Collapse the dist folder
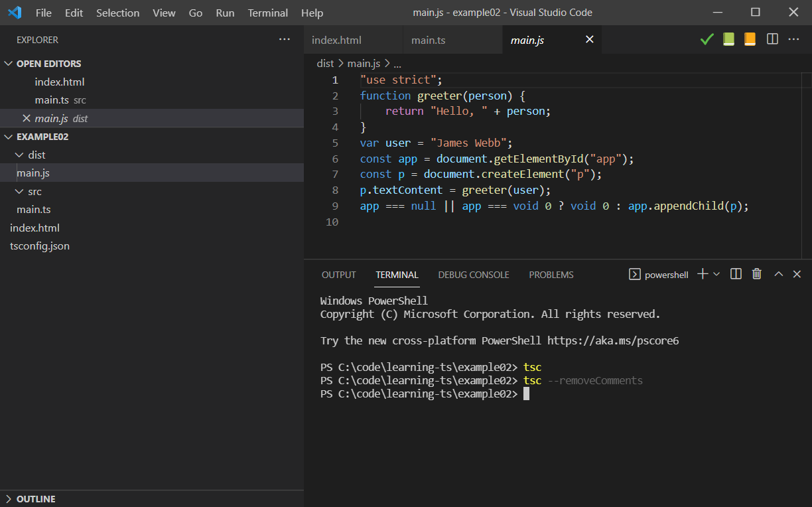 point(19,155)
